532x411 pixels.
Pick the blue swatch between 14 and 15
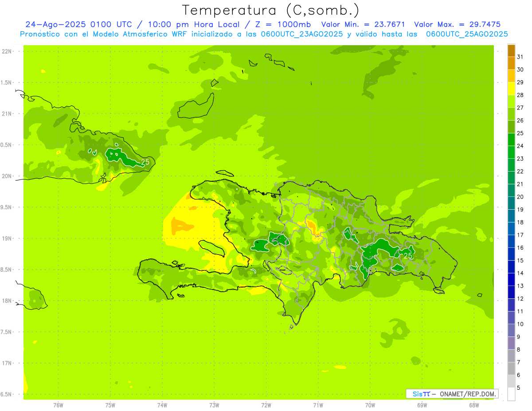tap(511, 267)
